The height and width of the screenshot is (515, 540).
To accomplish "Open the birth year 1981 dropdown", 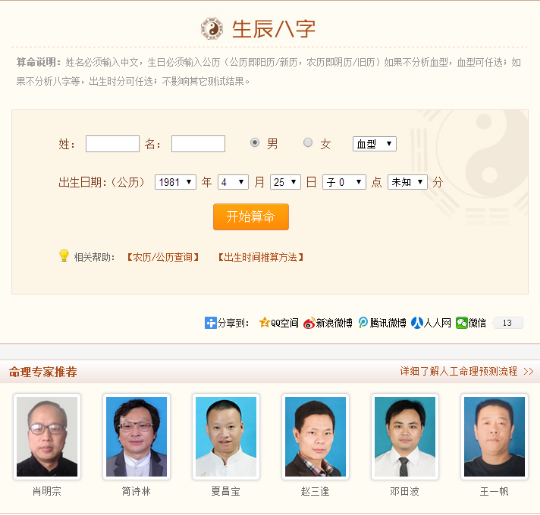I will click(175, 182).
